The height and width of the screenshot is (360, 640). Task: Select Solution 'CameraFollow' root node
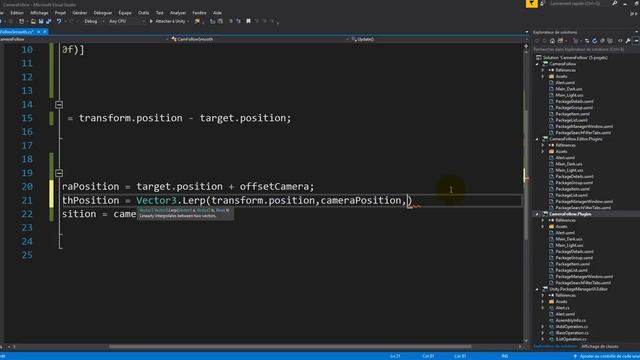(x=575, y=58)
